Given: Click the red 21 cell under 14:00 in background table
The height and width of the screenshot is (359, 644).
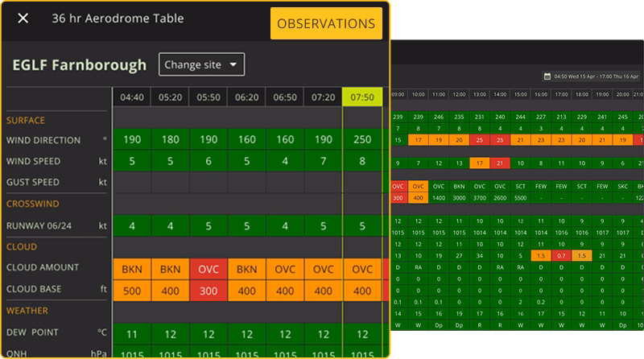Looking at the screenshot, I should coord(500,163).
